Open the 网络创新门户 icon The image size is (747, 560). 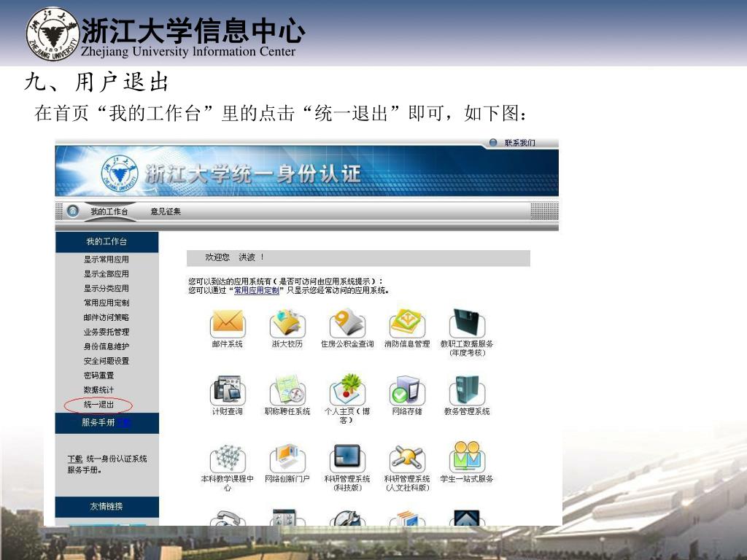[287, 458]
